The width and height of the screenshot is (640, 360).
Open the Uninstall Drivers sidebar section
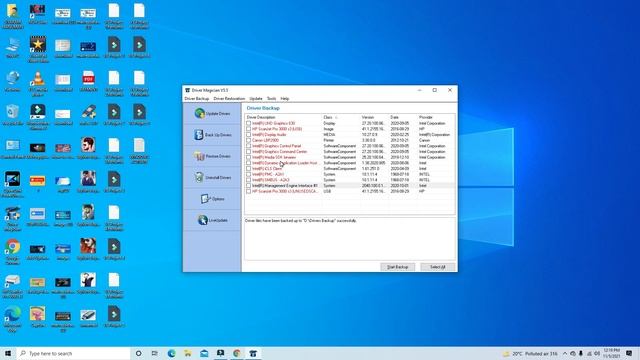coord(212,178)
